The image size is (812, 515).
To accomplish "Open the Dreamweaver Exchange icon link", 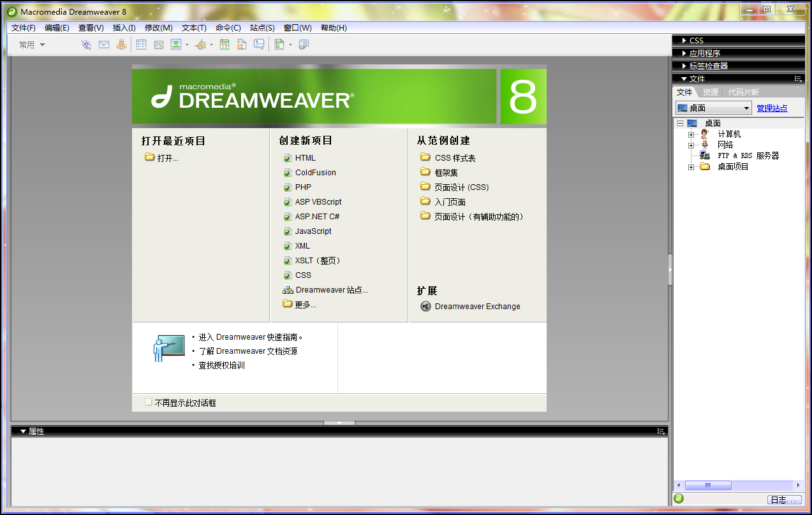I will 426,307.
